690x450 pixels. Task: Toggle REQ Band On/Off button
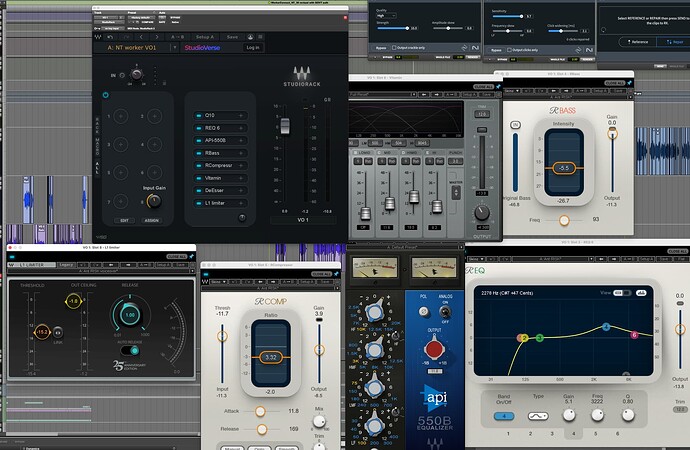click(504, 416)
